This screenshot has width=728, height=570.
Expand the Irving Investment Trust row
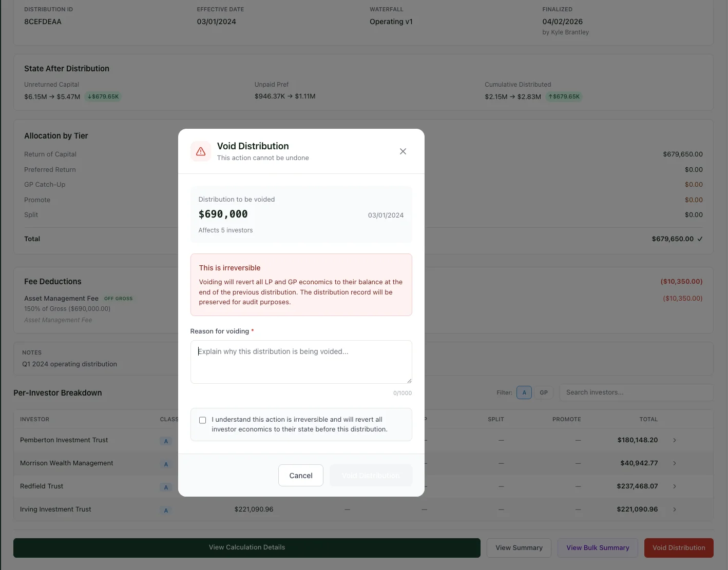coord(674,509)
